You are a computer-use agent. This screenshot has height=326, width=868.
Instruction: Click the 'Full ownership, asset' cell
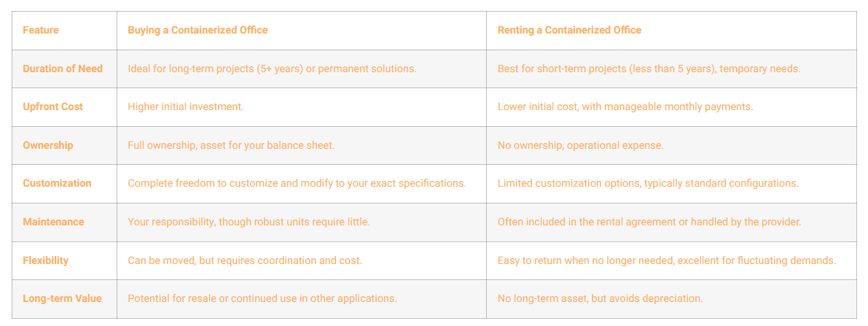(231, 145)
